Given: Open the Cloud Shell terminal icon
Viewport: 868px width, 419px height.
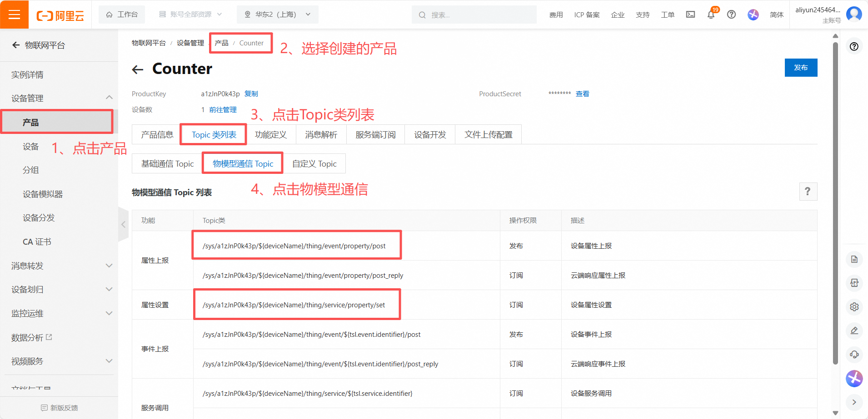Looking at the screenshot, I should coord(690,15).
